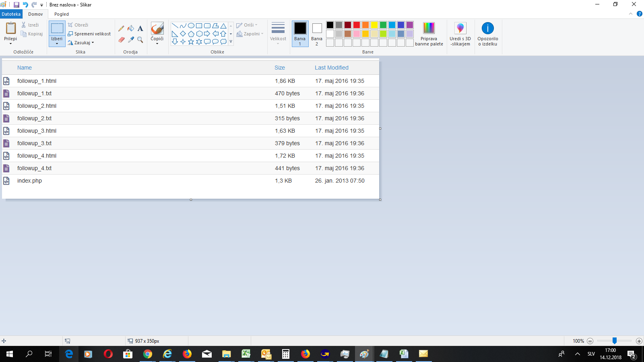
Task: Select the Fill with color bucket tool
Action: click(x=131, y=29)
